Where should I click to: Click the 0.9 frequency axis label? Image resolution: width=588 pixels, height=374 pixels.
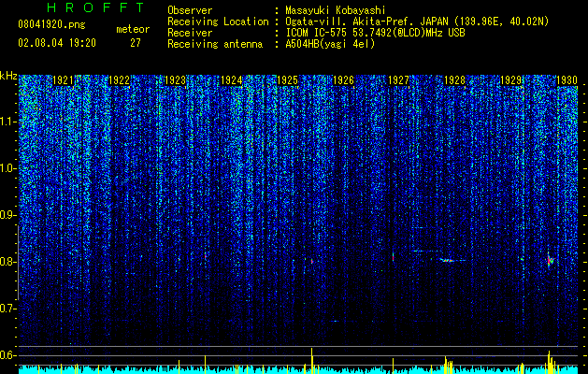(x=8, y=215)
